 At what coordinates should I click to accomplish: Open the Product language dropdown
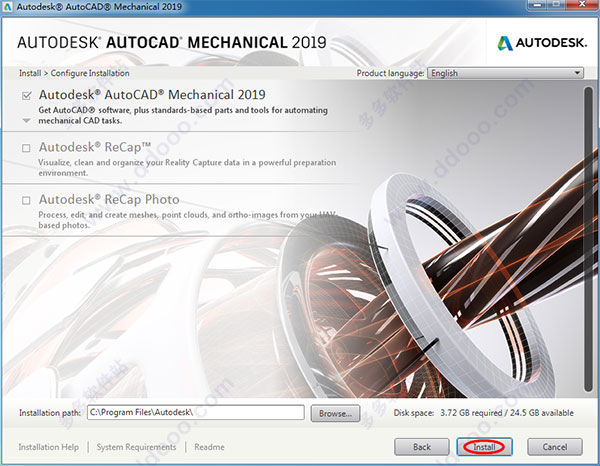pyautogui.click(x=505, y=73)
